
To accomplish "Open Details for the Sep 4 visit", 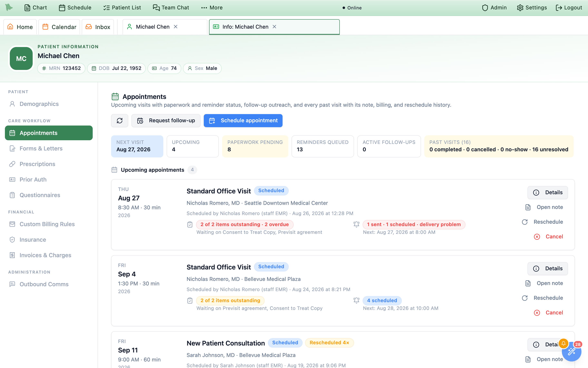I will click(x=548, y=268).
